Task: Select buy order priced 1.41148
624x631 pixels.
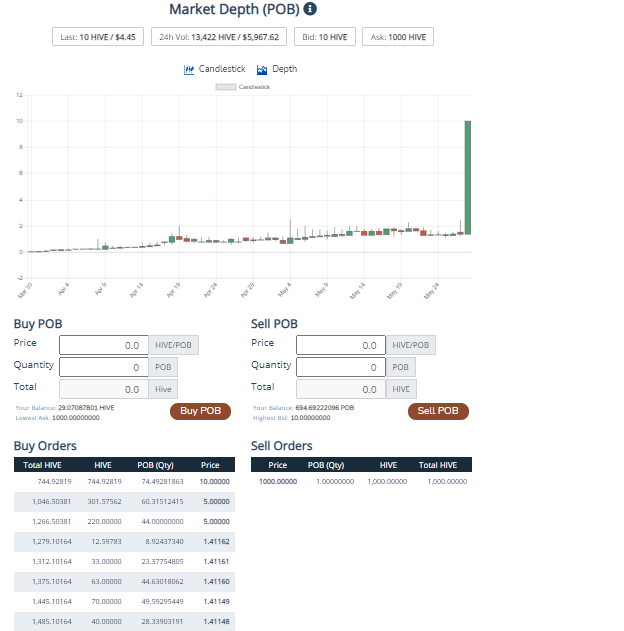Action: [124, 621]
